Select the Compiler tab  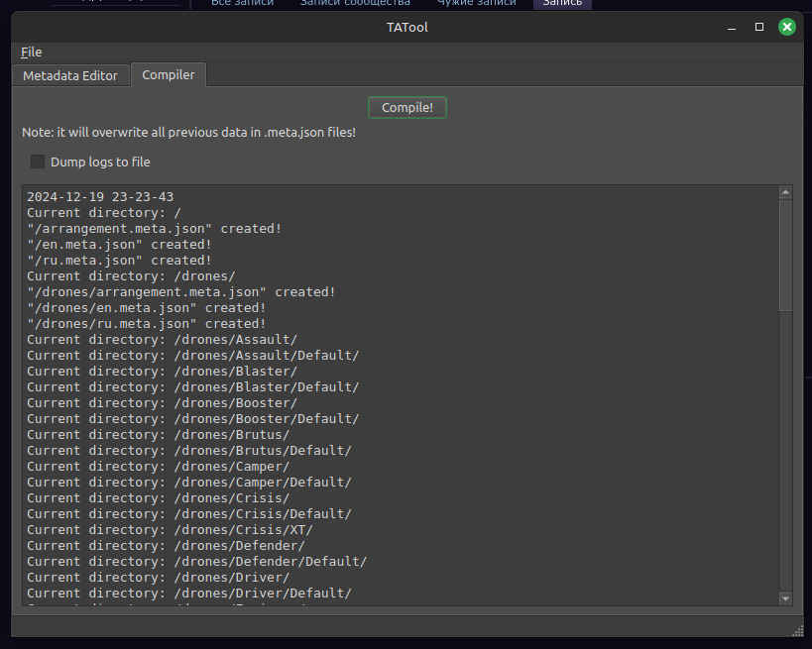click(x=169, y=74)
